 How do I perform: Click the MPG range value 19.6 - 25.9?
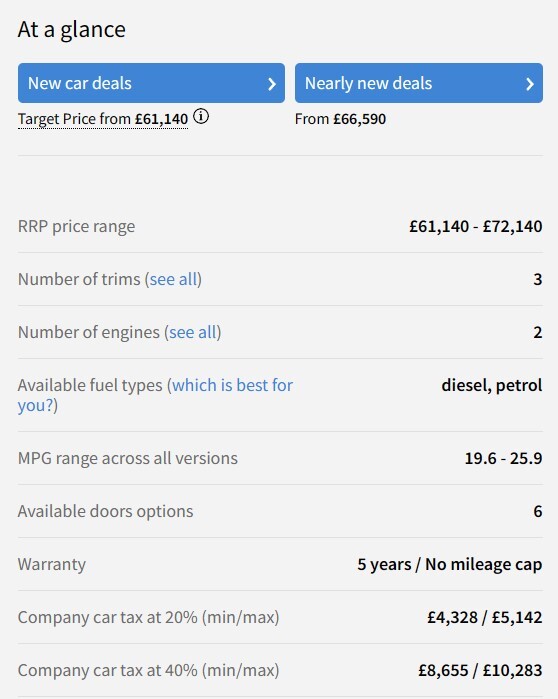[x=503, y=458]
